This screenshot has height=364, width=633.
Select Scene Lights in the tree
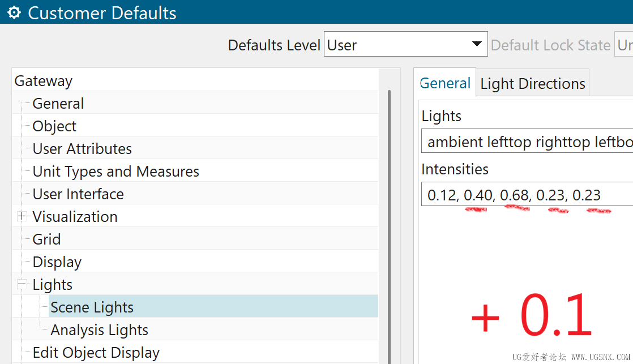pos(92,307)
